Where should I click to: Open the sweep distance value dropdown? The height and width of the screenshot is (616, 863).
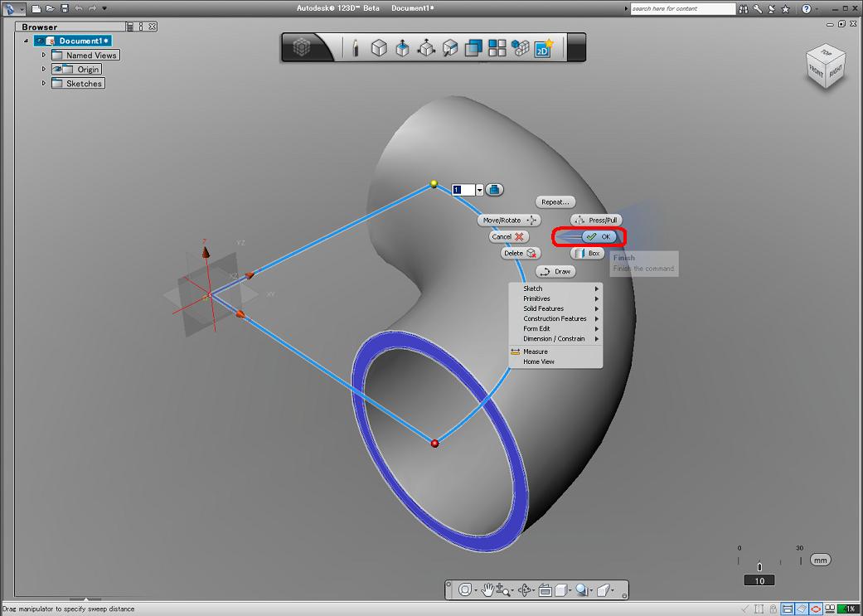pos(479,190)
